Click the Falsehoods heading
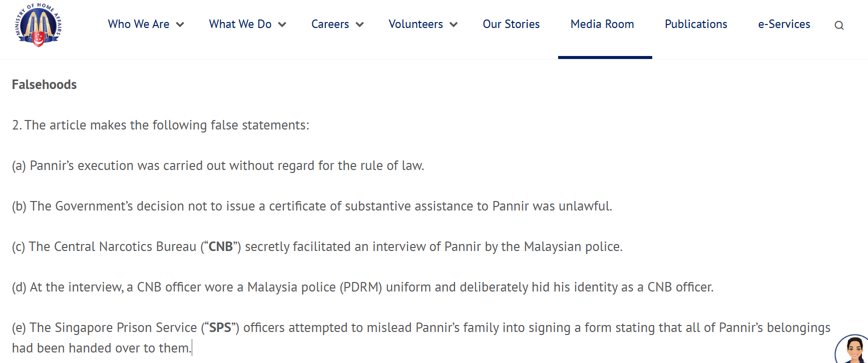Viewport: 868px width, 363px height. tap(45, 84)
